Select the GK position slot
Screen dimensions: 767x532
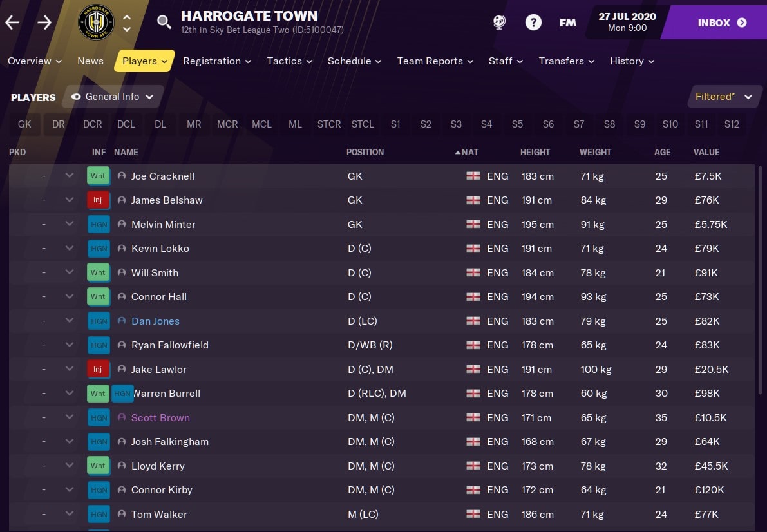(x=24, y=124)
